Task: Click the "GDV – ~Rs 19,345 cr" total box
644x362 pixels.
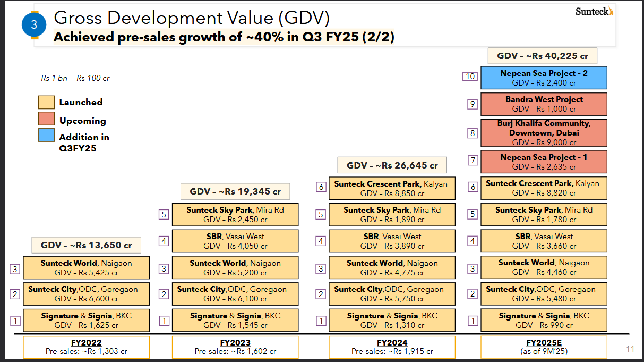Action: 235,191
